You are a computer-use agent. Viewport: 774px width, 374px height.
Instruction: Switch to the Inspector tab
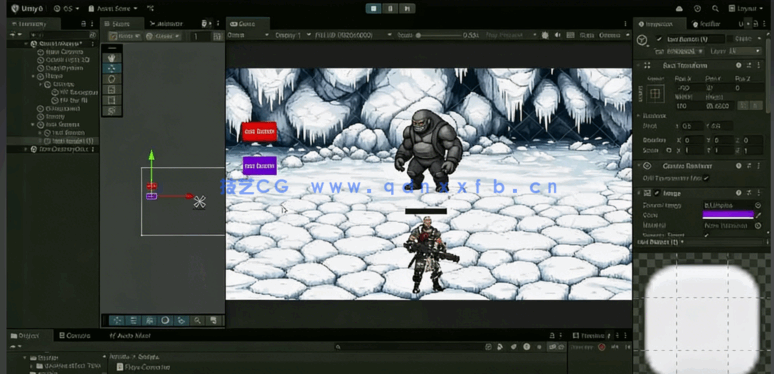tap(660, 24)
